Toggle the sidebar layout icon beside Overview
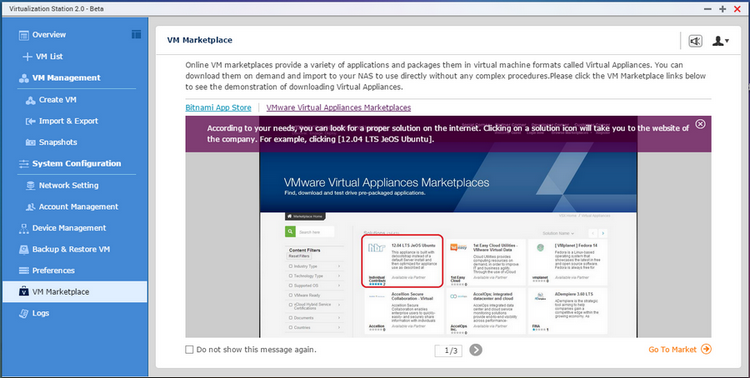The height and width of the screenshot is (378, 750). coord(136,34)
